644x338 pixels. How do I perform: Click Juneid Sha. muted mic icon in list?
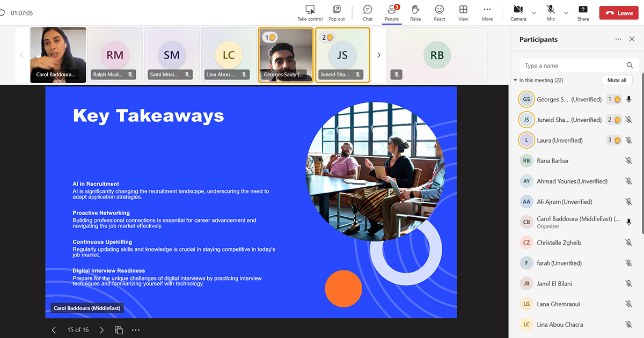point(629,120)
